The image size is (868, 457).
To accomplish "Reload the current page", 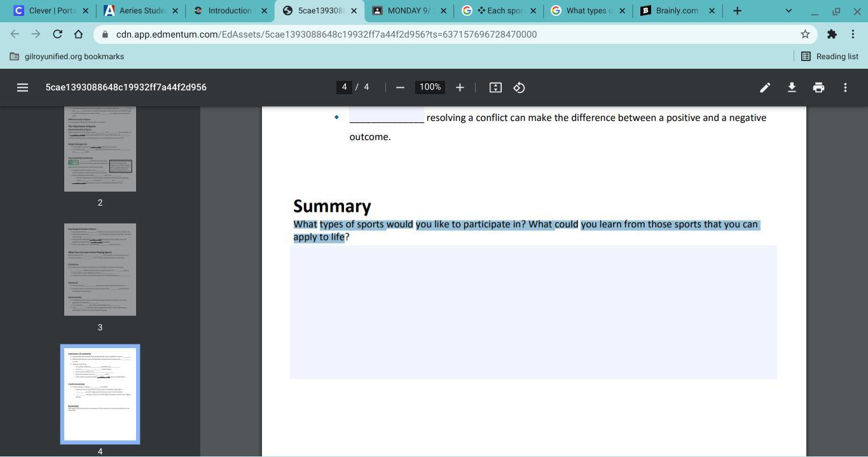I will [57, 34].
